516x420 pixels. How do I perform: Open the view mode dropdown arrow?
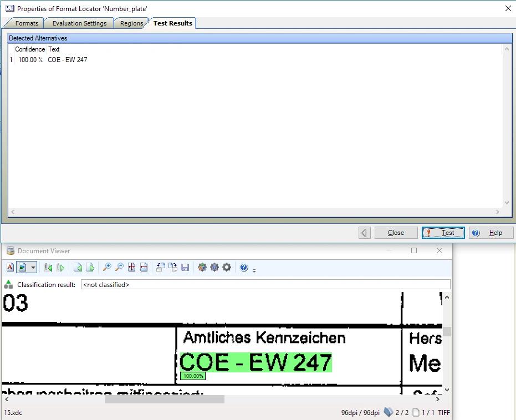pyautogui.click(x=33, y=268)
